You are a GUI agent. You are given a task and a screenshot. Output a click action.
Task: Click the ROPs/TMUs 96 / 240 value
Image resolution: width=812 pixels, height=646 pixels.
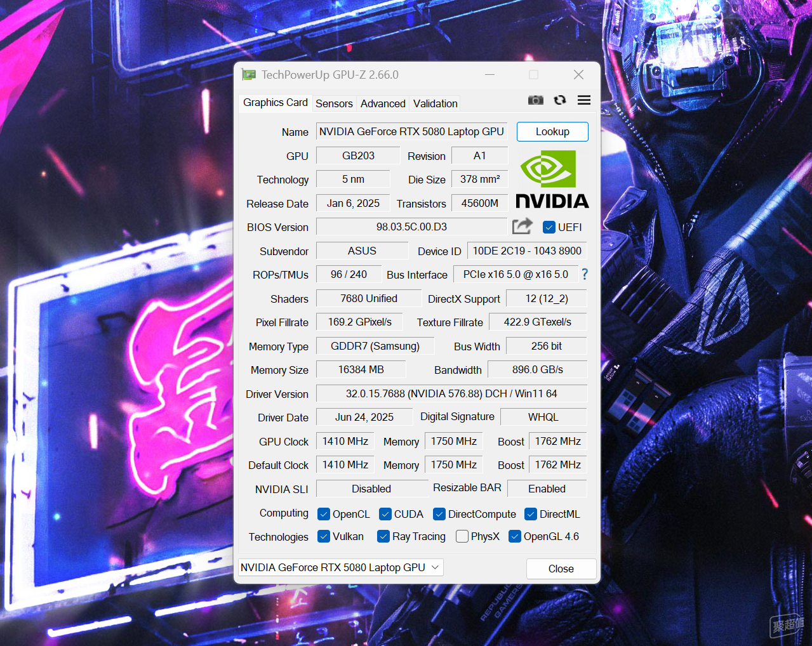click(x=349, y=274)
